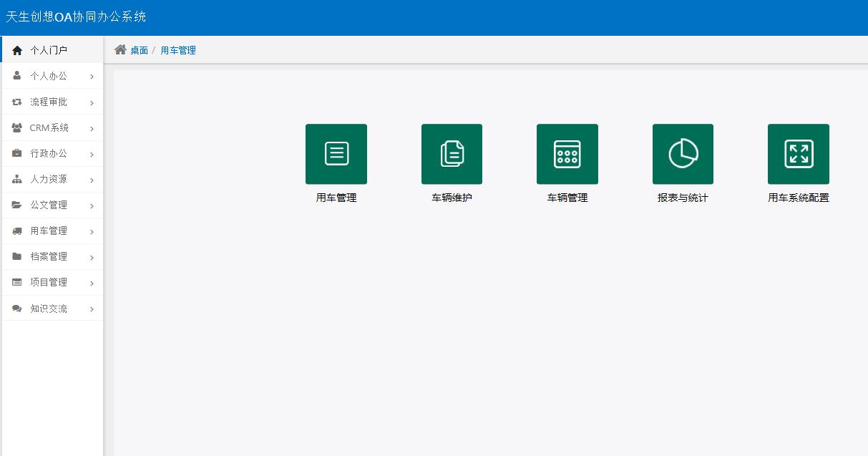Click the briefcase icon beside 行政办公
Viewport: 868px width, 456px height.
(16, 153)
